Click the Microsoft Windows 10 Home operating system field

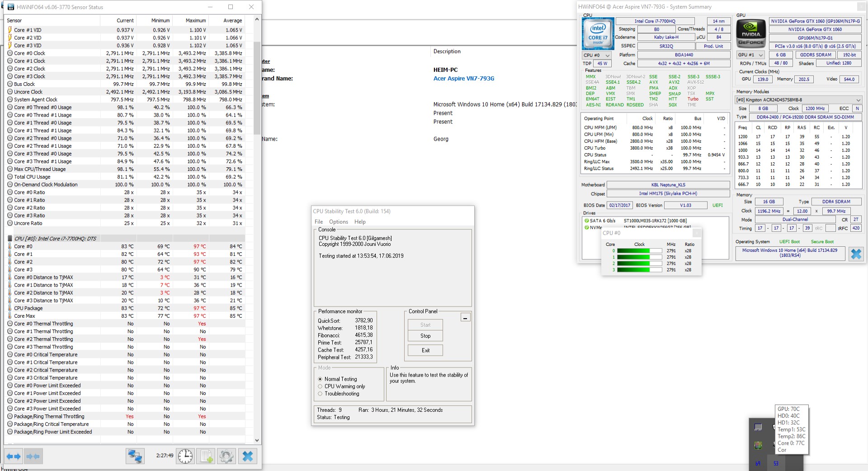coord(790,253)
